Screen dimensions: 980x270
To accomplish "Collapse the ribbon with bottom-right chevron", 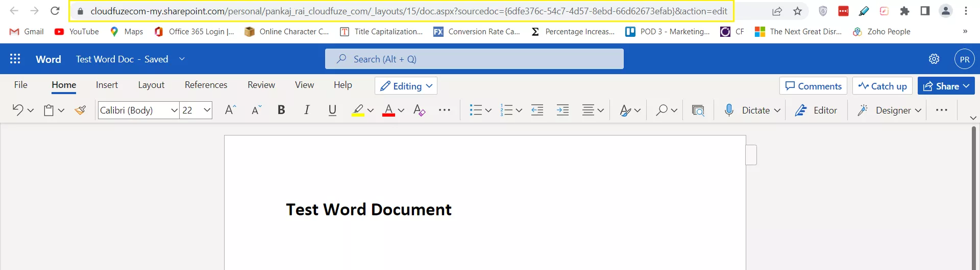I will click(973, 118).
